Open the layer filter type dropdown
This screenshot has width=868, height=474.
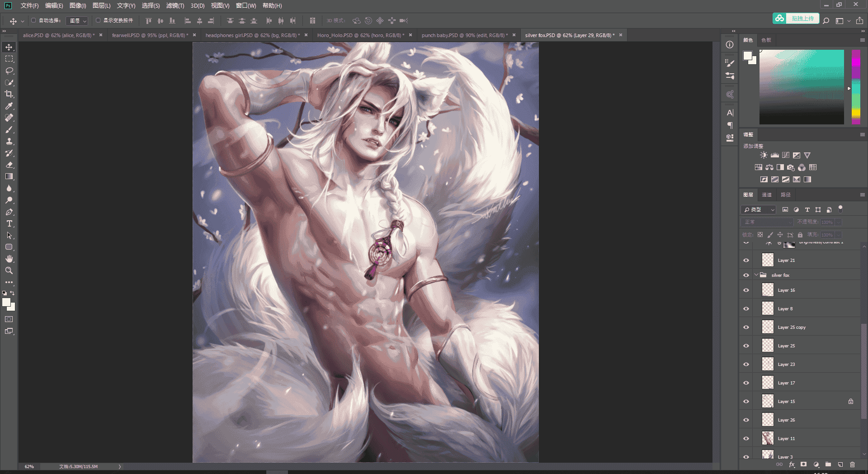click(x=758, y=209)
